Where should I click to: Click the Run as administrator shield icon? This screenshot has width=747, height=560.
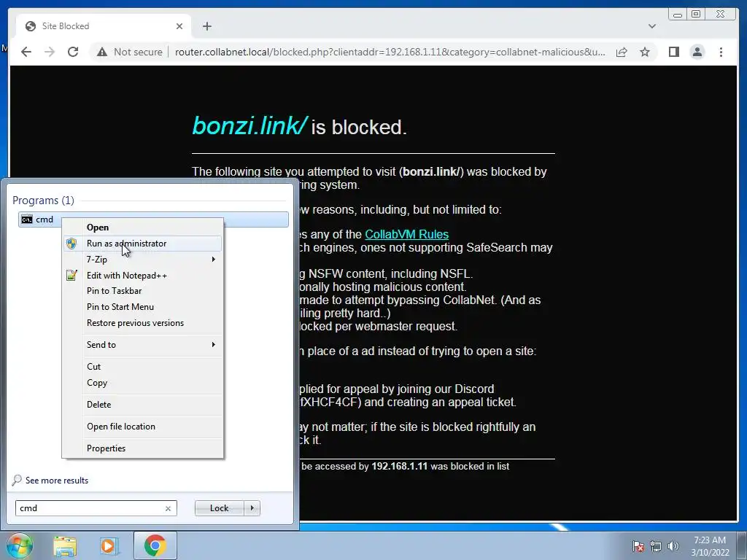tap(71, 244)
